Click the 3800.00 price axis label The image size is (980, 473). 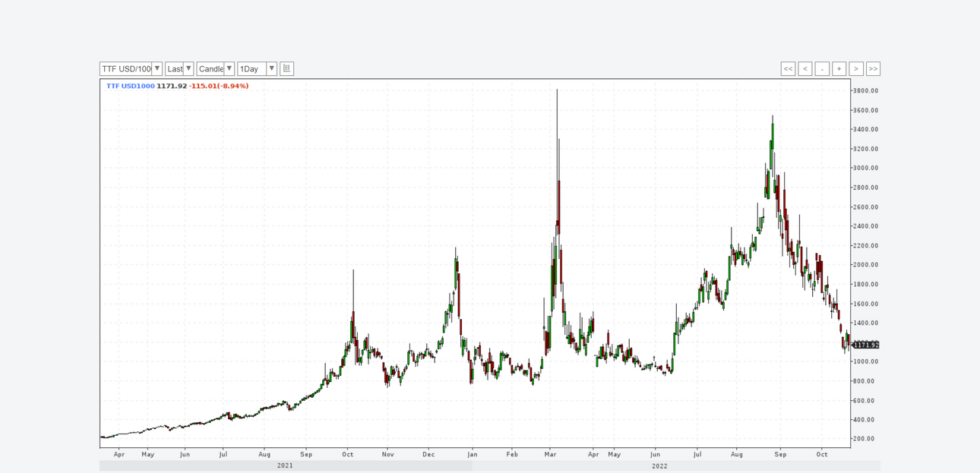pos(865,90)
